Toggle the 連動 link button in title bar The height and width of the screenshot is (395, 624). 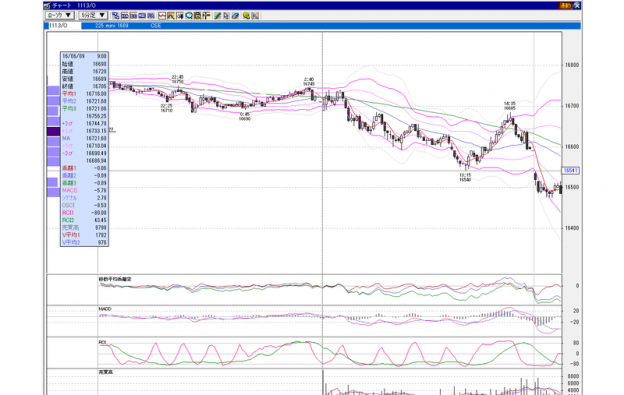[x=565, y=6]
